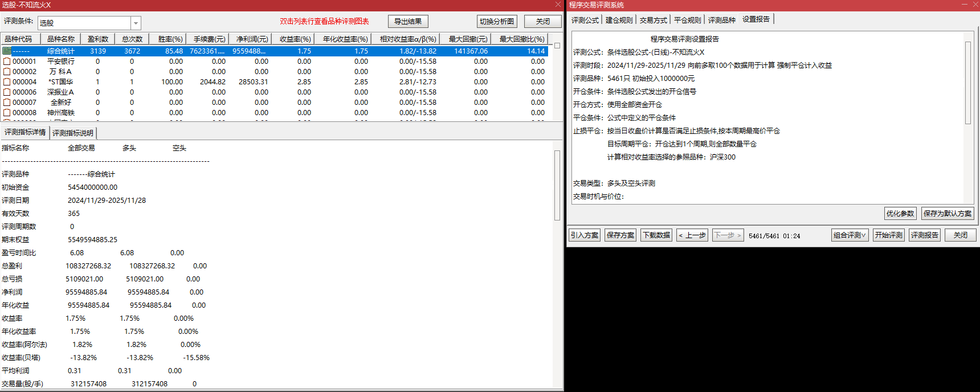Viewport: 980px width, 392px height.
Task: Click the icon beside 000006 深振业A
Action: (7, 92)
